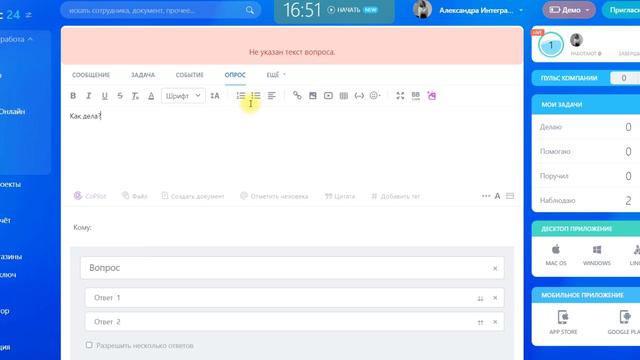Apply strikethrough formatting
Viewport: 640px width, 360px height.
[x=120, y=96]
